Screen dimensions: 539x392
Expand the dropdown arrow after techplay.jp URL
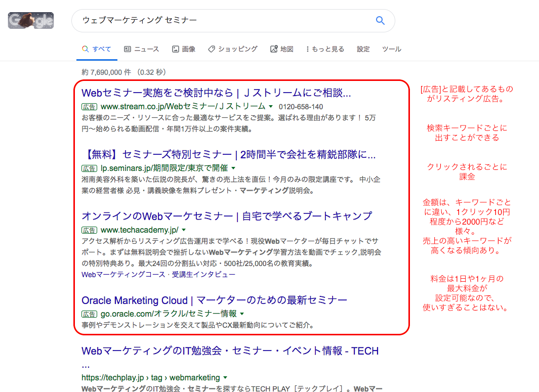pos(225,377)
